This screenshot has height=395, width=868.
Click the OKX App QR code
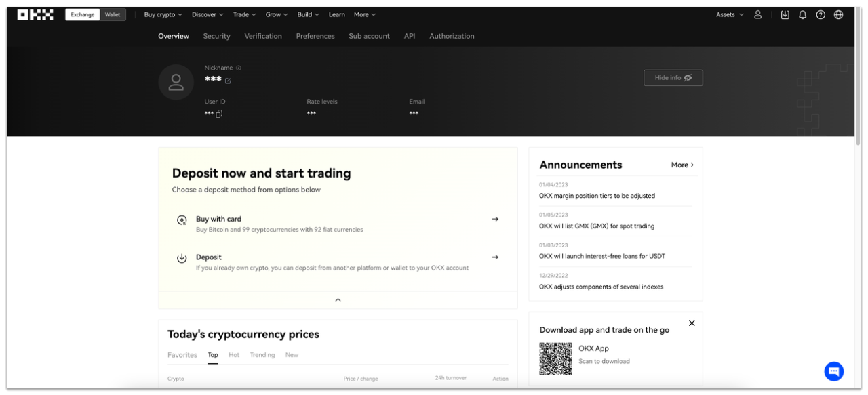555,358
